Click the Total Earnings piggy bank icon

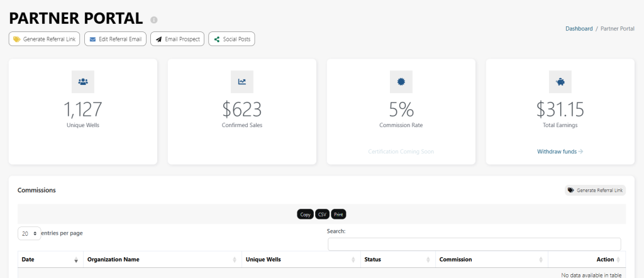(560, 82)
